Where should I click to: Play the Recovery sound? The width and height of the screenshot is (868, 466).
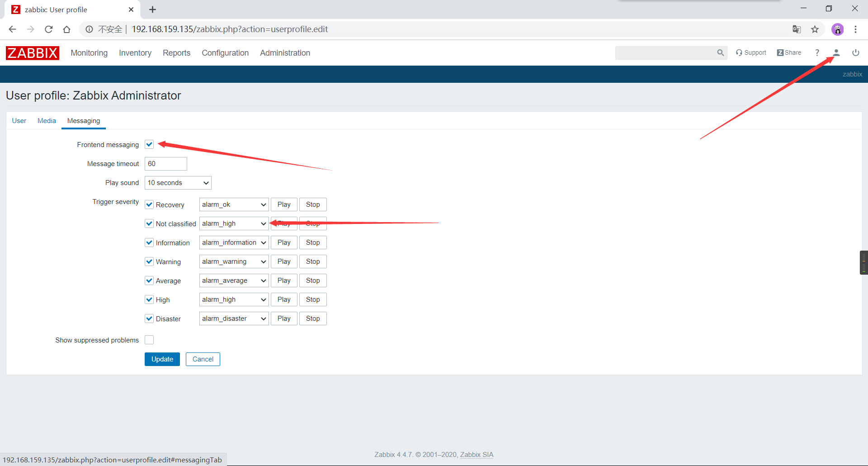click(x=284, y=204)
